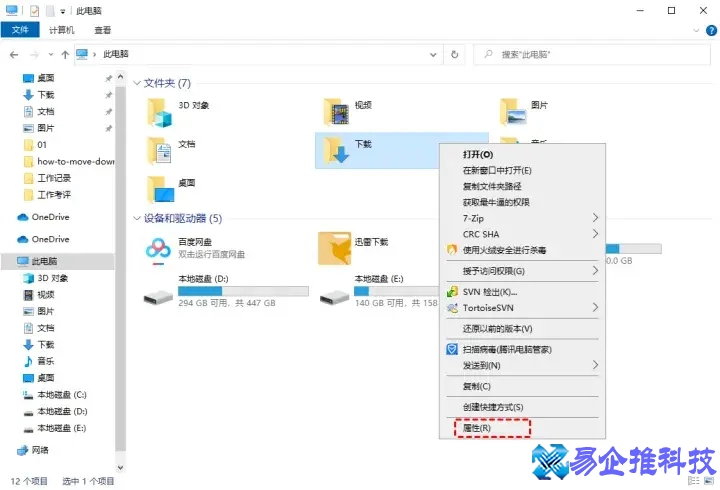Expand the CRC SHA submenu
The width and height of the screenshot is (720, 490).
(595, 234)
